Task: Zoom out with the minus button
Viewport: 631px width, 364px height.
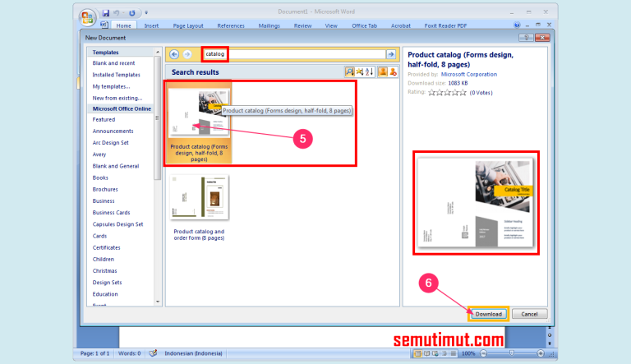Action: point(484,353)
